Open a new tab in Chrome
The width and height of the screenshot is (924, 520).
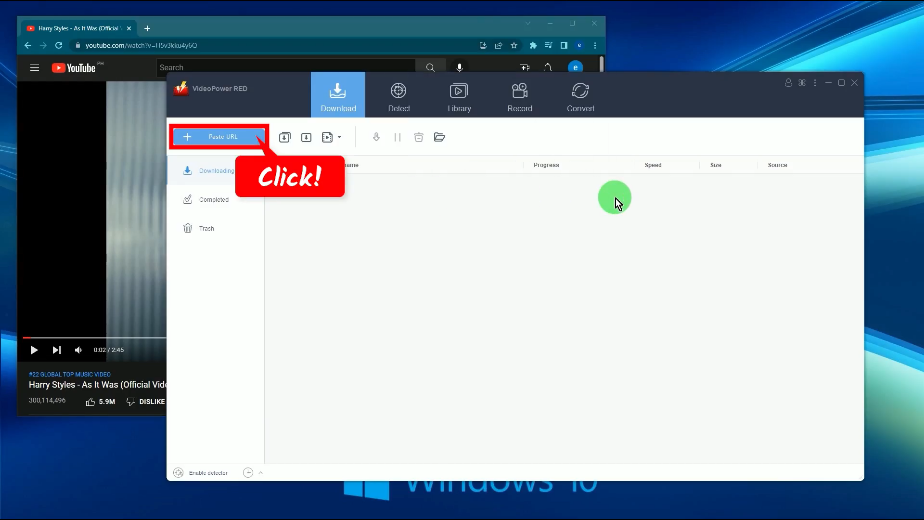coord(147,28)
